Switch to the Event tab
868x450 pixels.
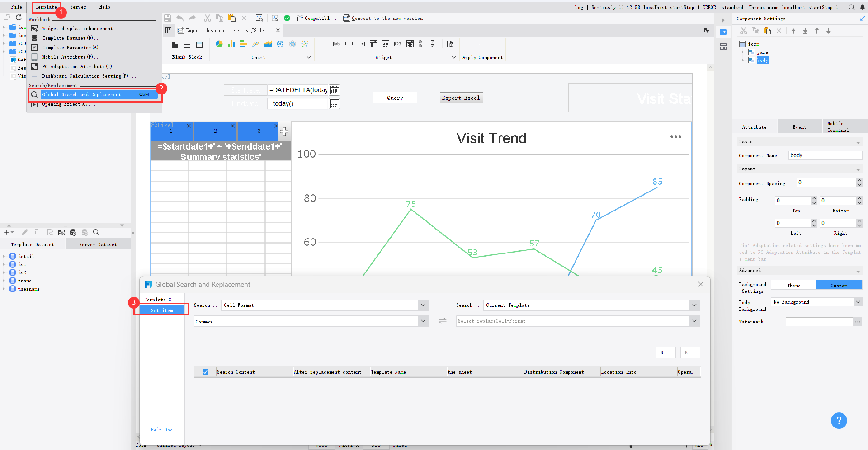pos(799,127)
